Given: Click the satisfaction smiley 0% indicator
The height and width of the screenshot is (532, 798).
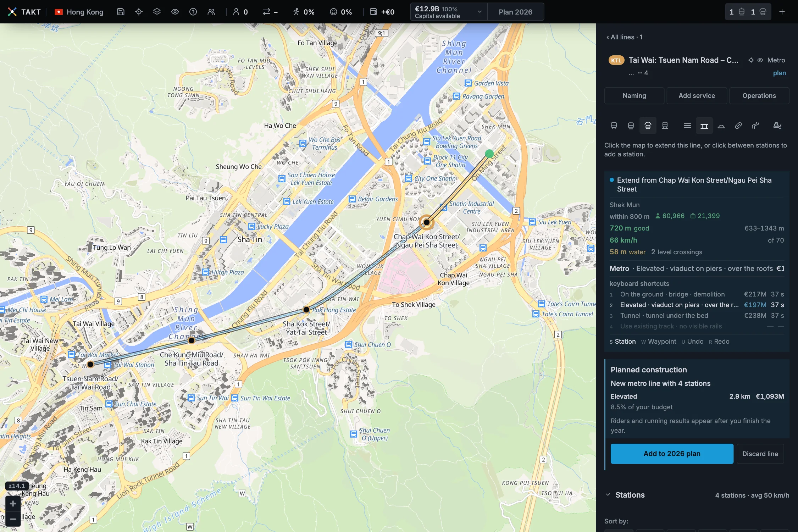Looking at the screenshot, I should 341,12.
